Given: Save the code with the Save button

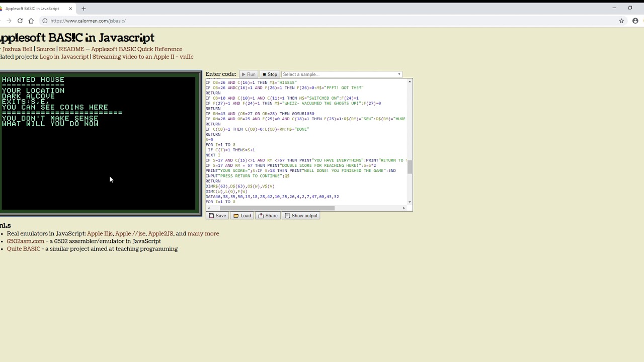Looking at the screenshot, I should (217, 216).
